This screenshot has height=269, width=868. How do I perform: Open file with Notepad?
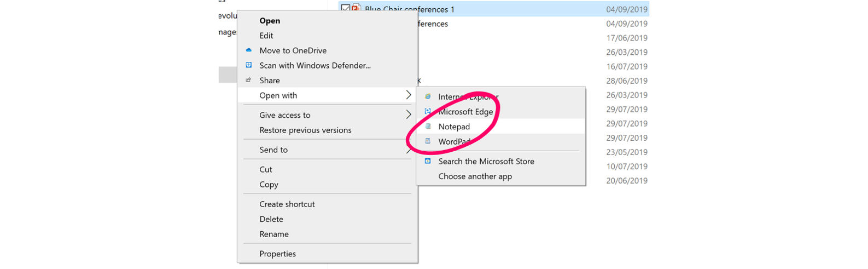[x=454, y=127]
